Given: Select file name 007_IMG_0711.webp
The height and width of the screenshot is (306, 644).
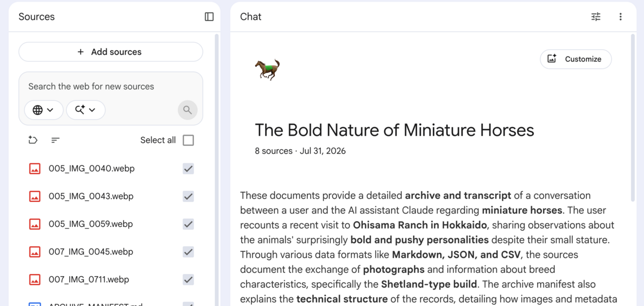Looking at the screenshot, I should point(89,280).
